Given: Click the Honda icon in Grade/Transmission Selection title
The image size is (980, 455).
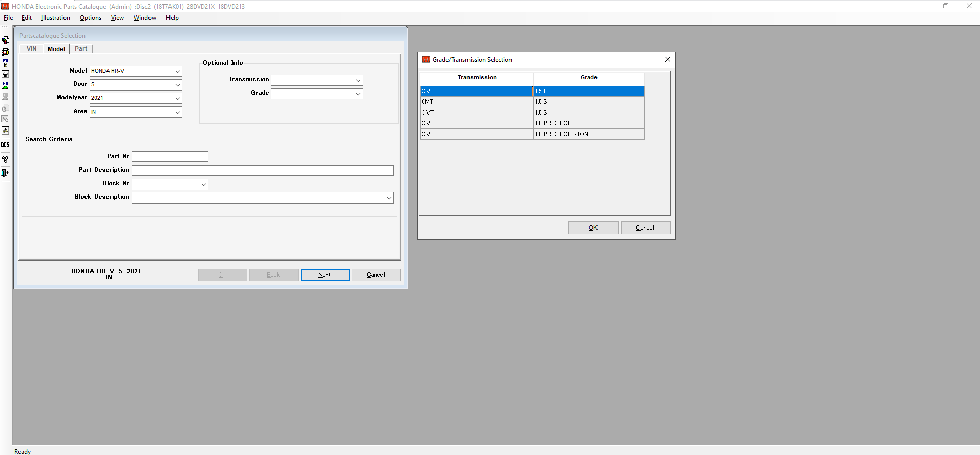Looking at the screenshot, I should pos(426,59).
